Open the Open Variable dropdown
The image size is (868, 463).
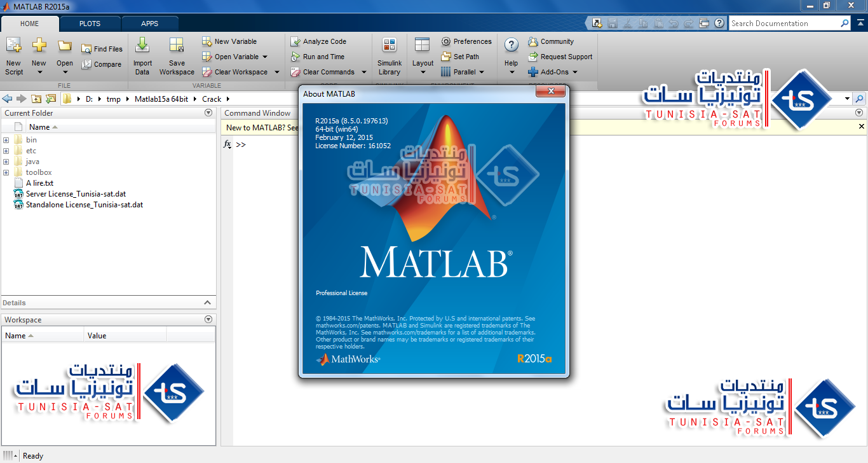pyautogui.click(x=265, y=57)
